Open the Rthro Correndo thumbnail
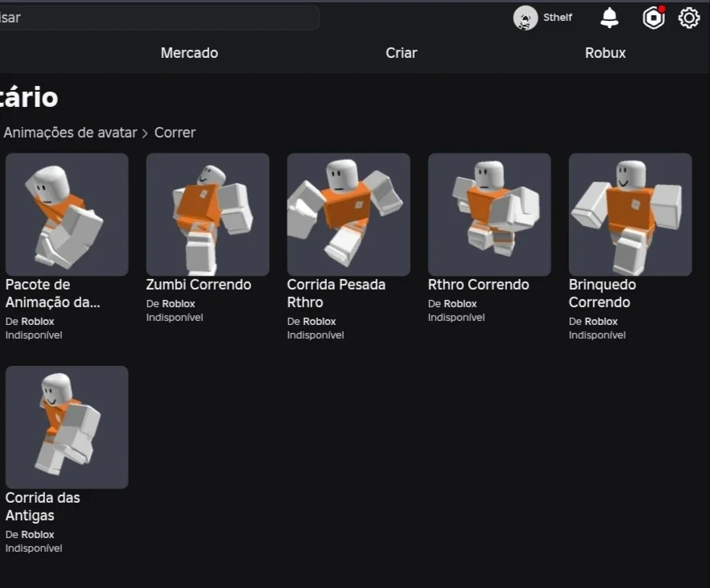710x588 pixels. [489, 215]
